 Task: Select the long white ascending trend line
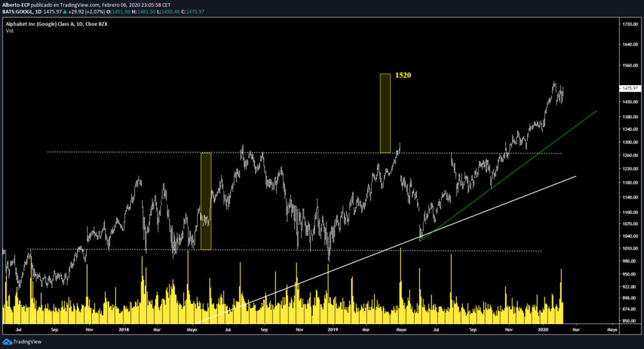coord(385,250)
